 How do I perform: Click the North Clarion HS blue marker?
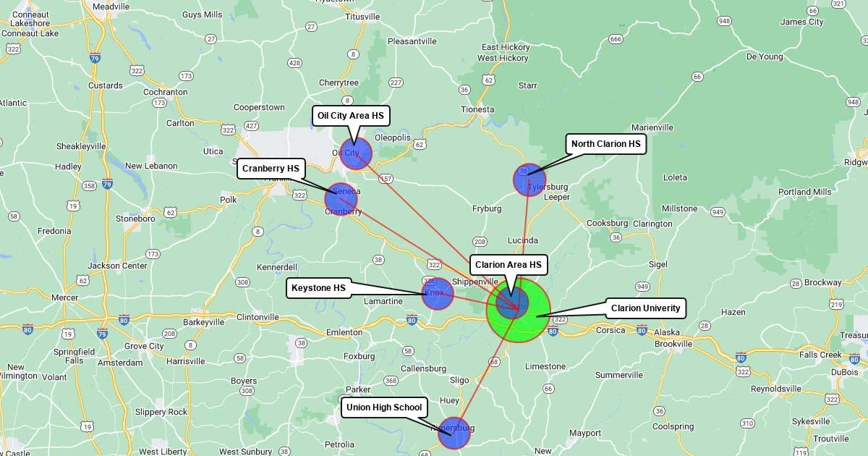click(x=529, y=180)
